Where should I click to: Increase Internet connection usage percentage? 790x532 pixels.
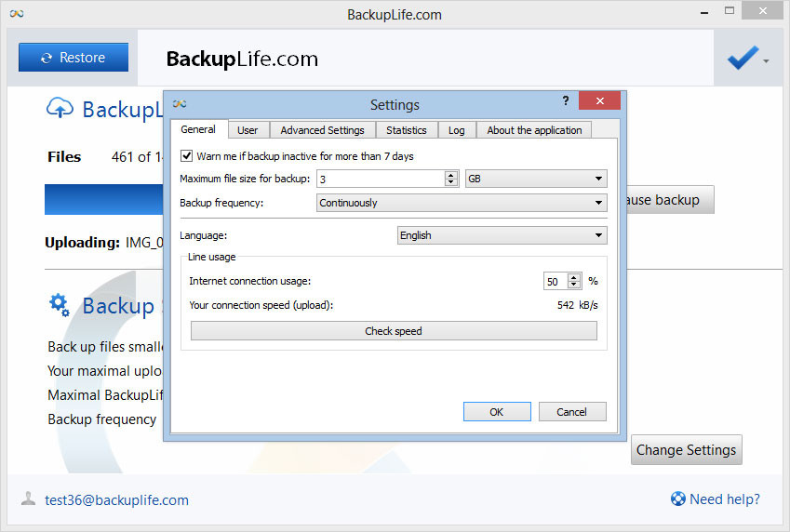click(574, 277)
